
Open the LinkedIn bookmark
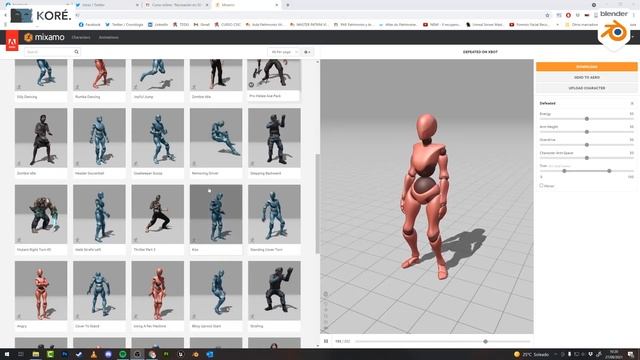[x=158, y=24]
